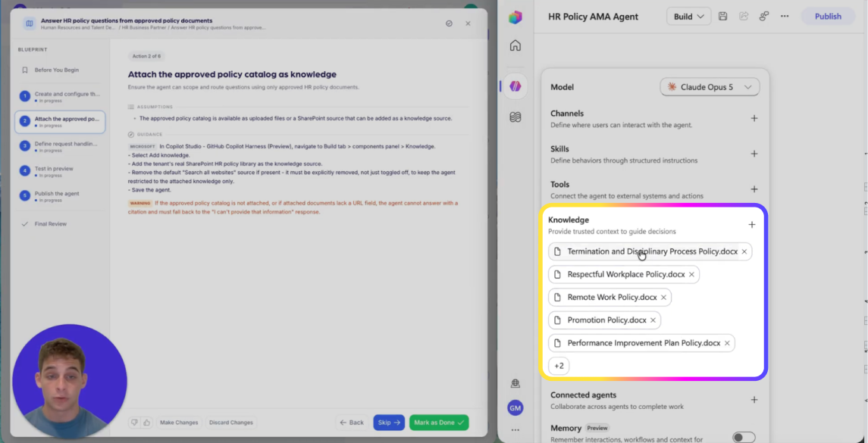868x443 pixels.
Task: Add a connected agent with plus icon
Action: (x=754, y=399)
